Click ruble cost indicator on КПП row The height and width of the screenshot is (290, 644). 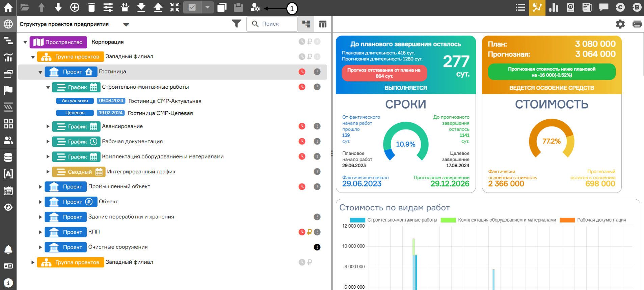tap(310, 232)
